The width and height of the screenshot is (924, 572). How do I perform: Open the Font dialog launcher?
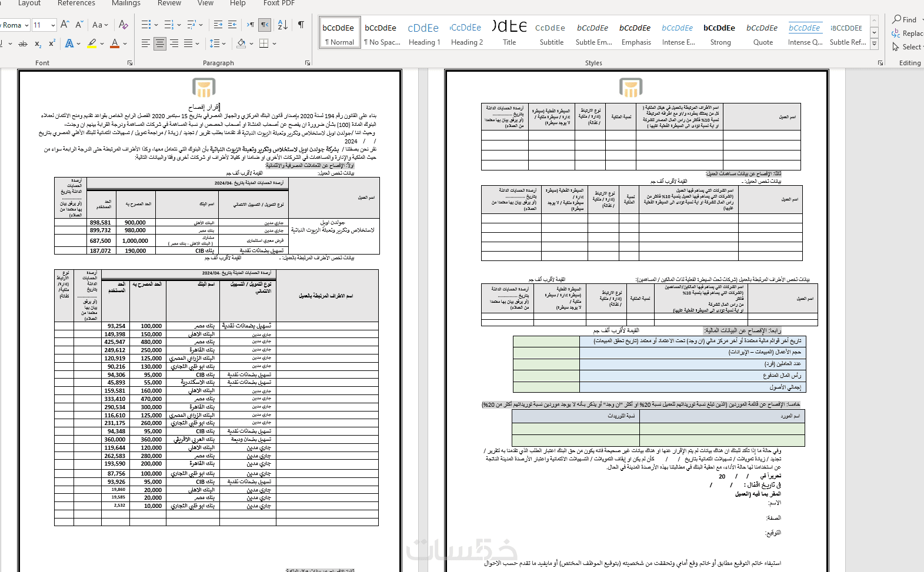click(130, 63)
